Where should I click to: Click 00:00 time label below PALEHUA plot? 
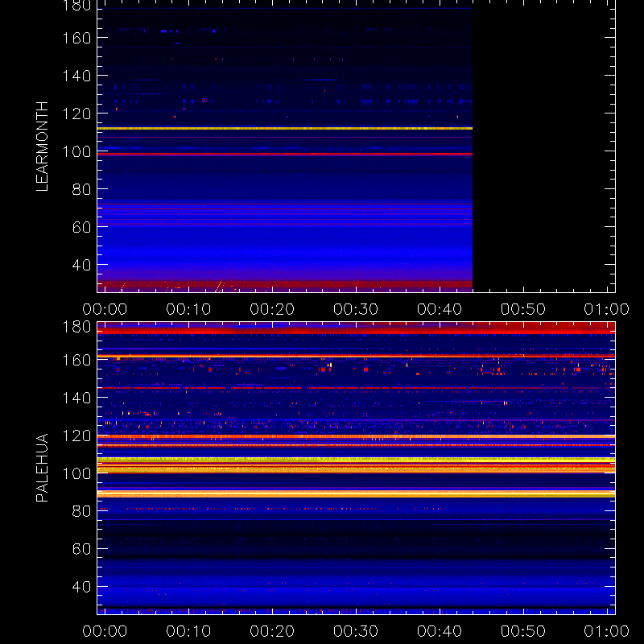point(105,631)
